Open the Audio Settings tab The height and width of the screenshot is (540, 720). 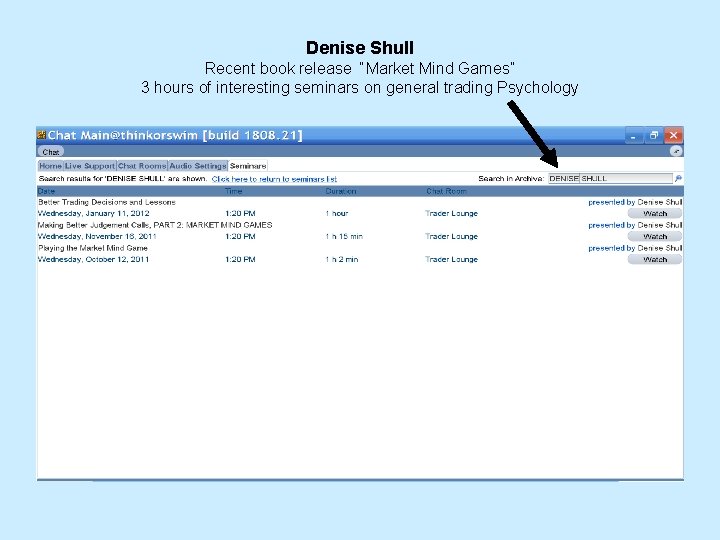(x=198, y=166)
